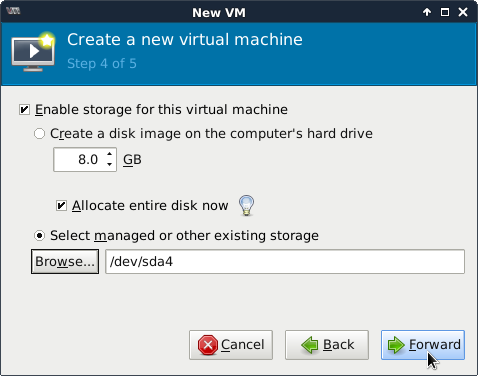478x376 pixels.
Task: Click the Step 4 of 5 label
Action: click(x=102, y=63)
